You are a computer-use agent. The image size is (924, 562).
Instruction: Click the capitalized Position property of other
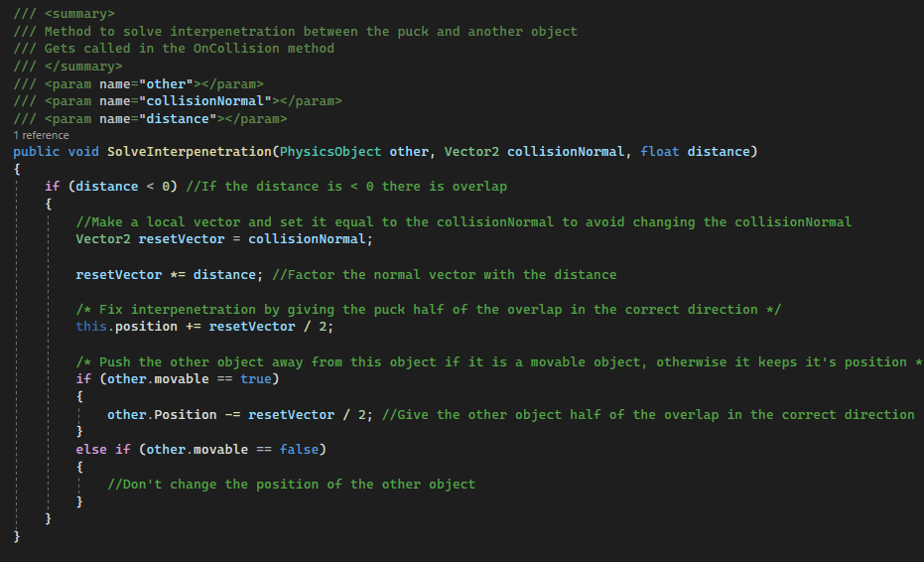(186, 414)
